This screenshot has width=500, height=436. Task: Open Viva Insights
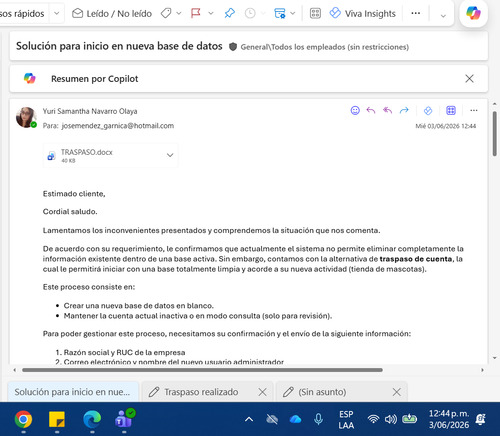coord(362,13)
